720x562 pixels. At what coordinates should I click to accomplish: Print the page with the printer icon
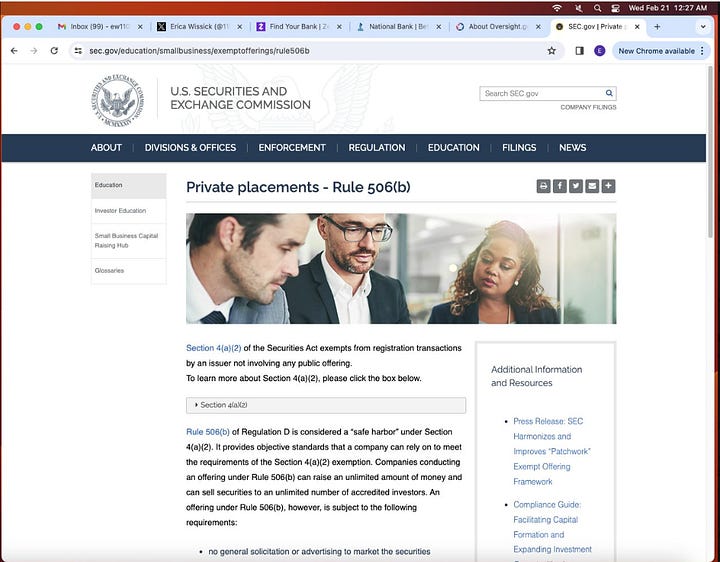543,186
